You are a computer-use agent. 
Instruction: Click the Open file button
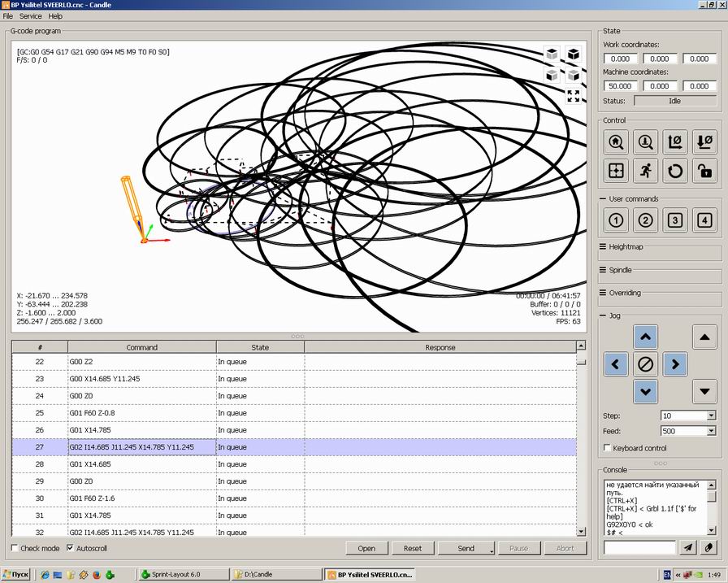(x=366, y=548)
